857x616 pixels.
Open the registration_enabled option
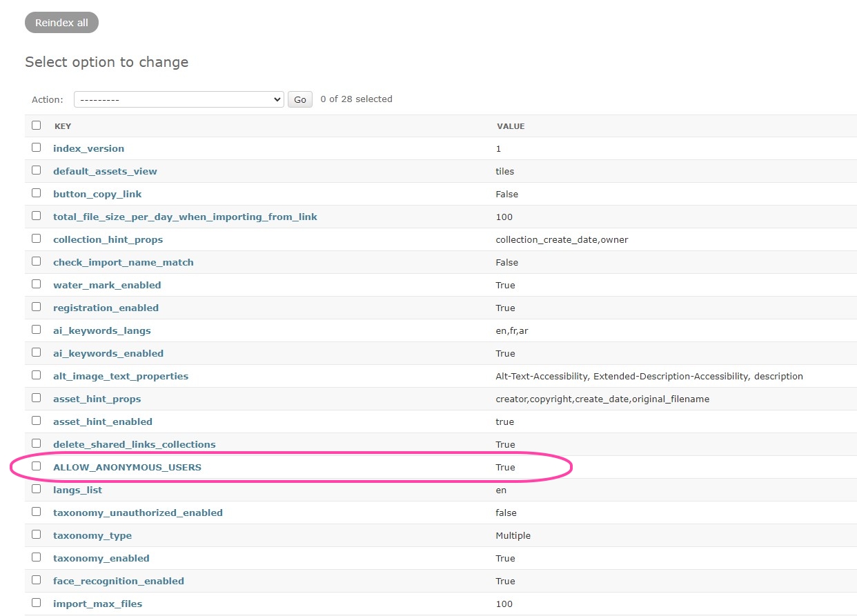click(x=106, y=308)
